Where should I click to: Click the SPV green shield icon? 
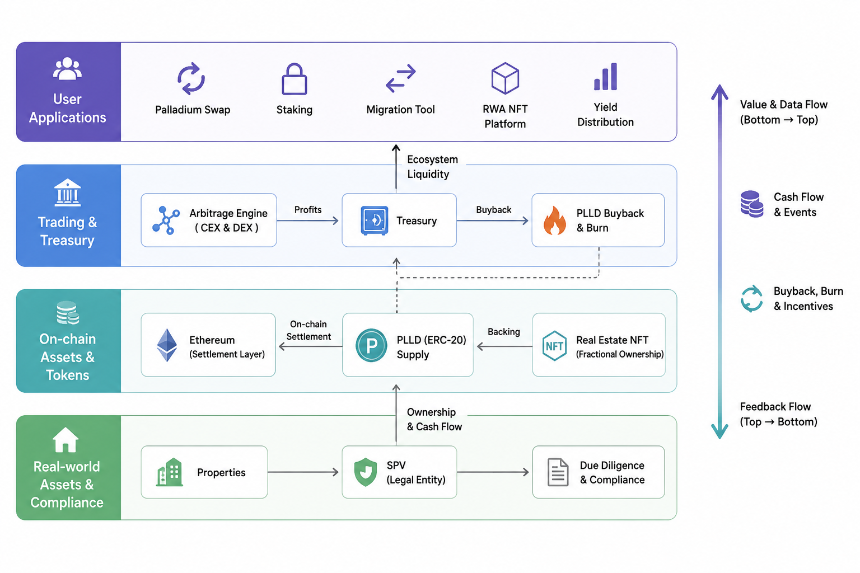point(365,472)
